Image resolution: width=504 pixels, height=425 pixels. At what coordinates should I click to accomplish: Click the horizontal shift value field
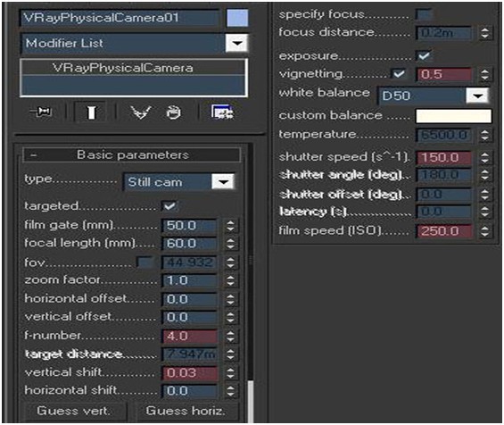click(189, 391)
